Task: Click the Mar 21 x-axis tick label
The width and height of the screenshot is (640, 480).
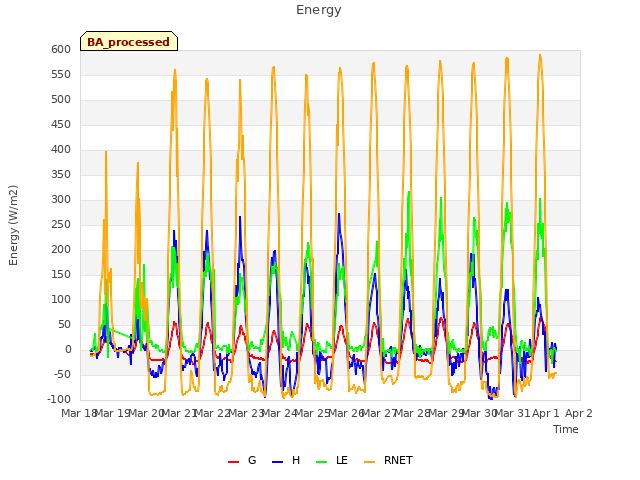Action: [x=179, y=413]
